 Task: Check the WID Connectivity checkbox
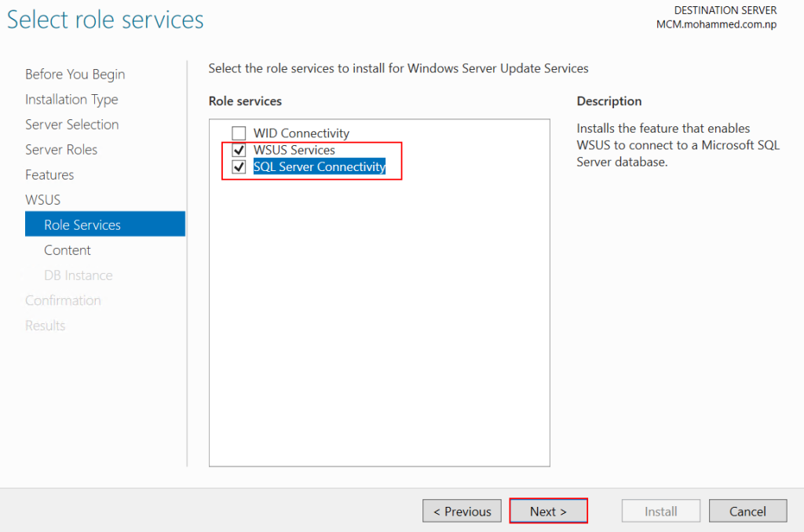click(x=239, y=133)
